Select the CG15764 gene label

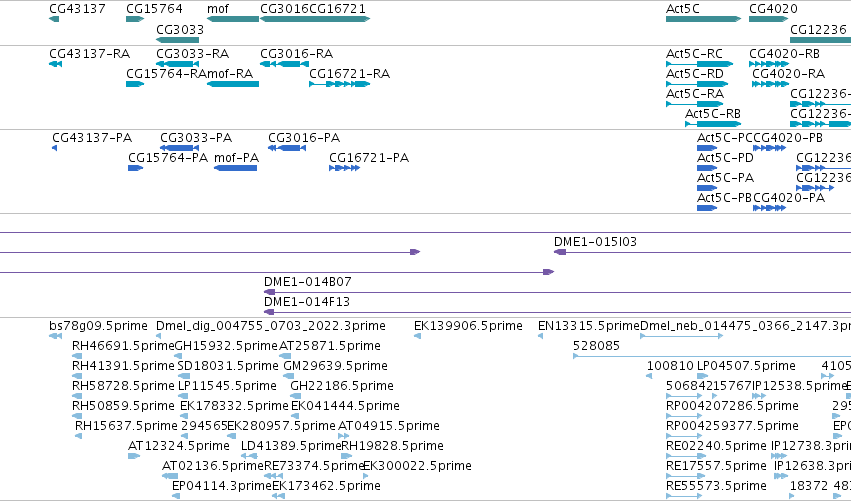[154, 9]
